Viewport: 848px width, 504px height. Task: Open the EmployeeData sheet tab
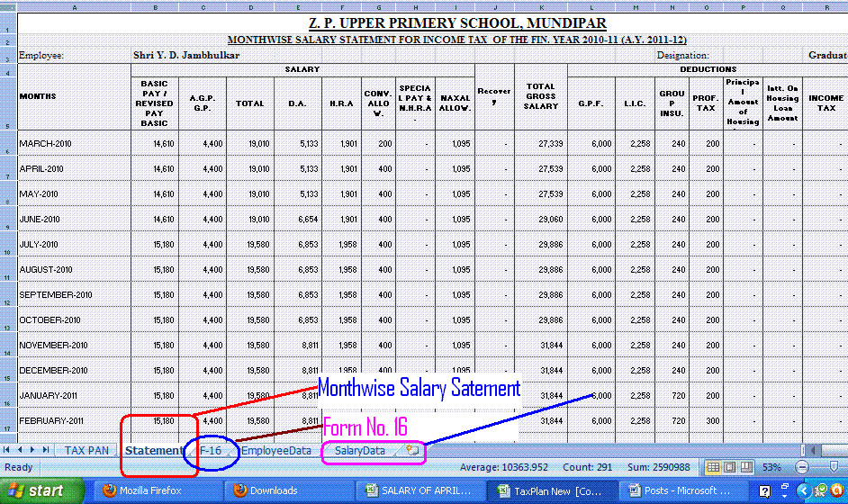tap(275, 451)
